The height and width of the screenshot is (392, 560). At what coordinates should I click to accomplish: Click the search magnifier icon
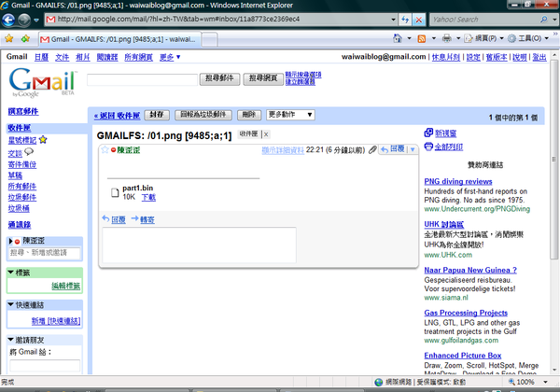pos(543,20)
